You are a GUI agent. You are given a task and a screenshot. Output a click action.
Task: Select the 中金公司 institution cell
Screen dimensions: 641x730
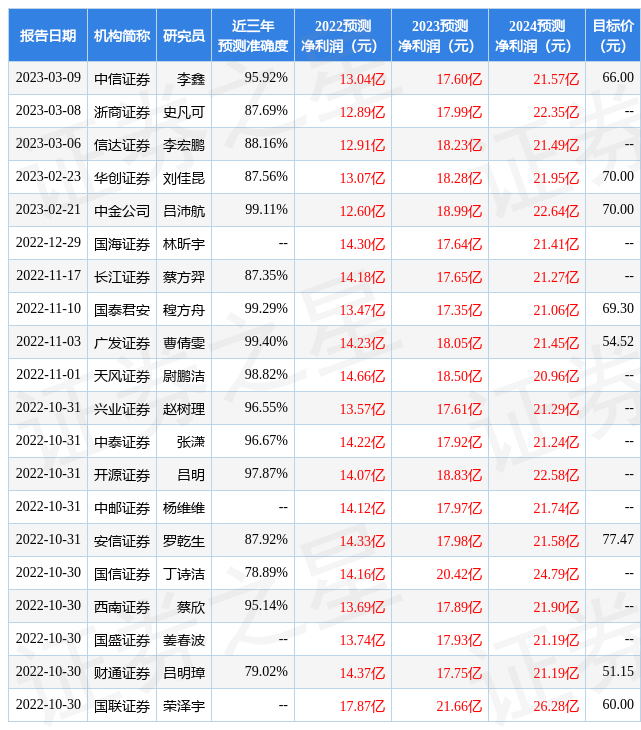(x=122, y=211)
